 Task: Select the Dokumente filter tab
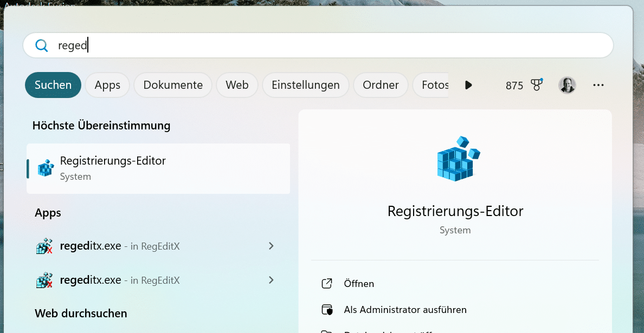click(173, 85)
